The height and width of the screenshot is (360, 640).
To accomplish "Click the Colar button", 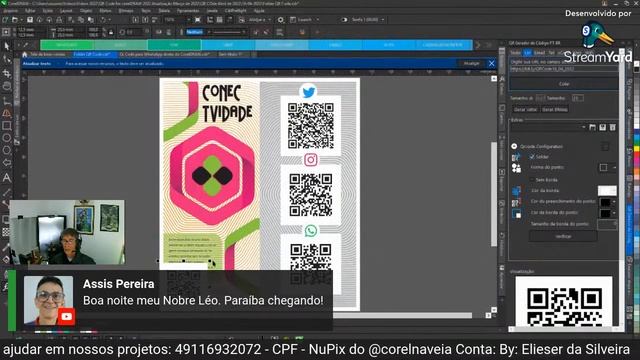I will click(x=564, y=84).
